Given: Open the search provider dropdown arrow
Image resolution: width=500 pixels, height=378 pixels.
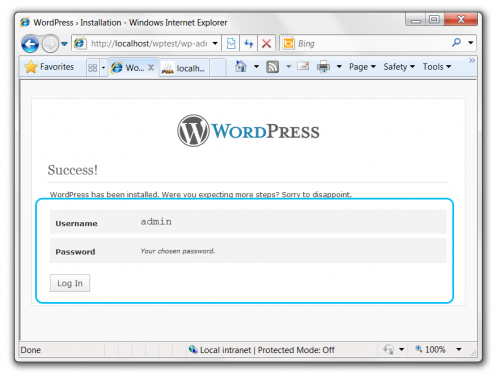Looking at the screenshot, I should [471, 43].
